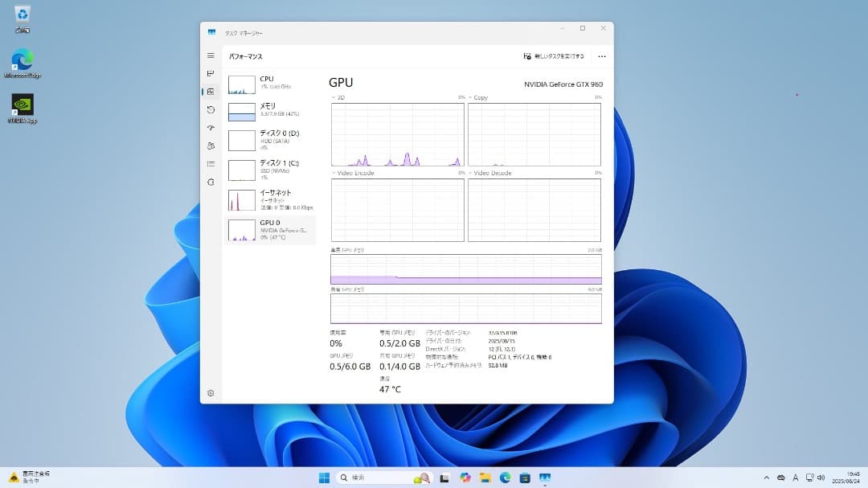The height and width of the screenshot is (488, 868).
Task: Open the Recycle Bin on the desktop
Action: pyautogui.click(x=22, y=14)
